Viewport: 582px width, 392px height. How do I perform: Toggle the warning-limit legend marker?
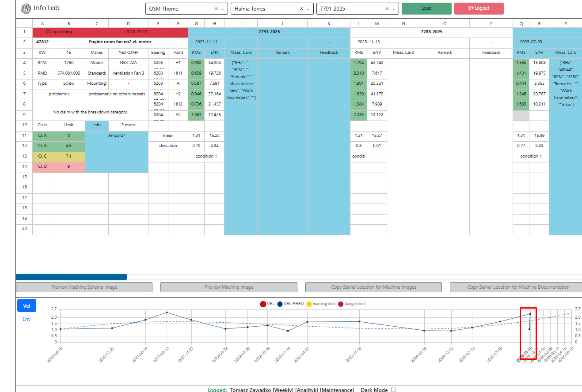[x=309, y=304]
